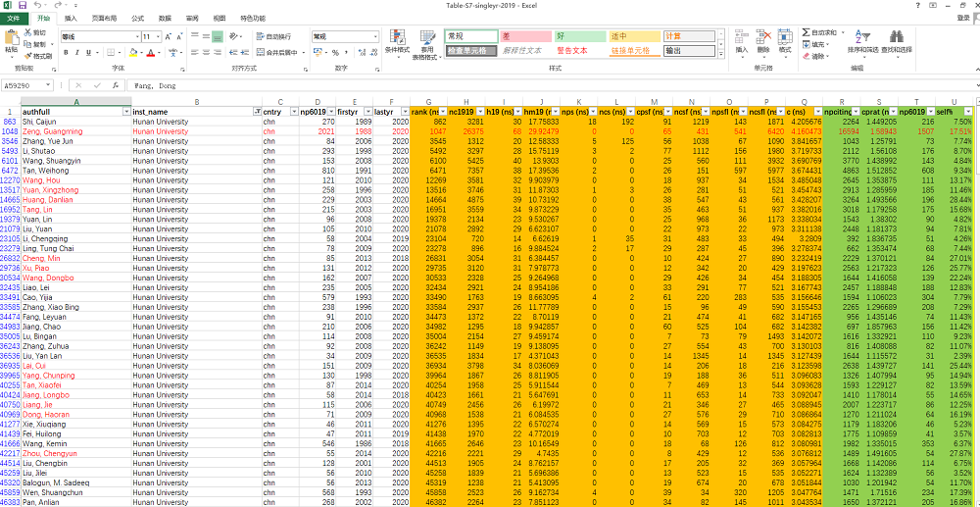Open the File (文件) menu
The height and width of the screenshot is (507, 980).
pos(14,18)
